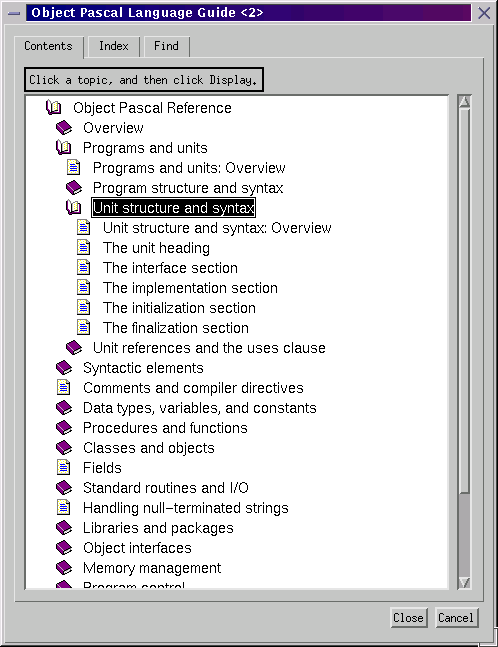Select The interface section topic
Screen dimensions: 498x647
click(x=170, y=268)
